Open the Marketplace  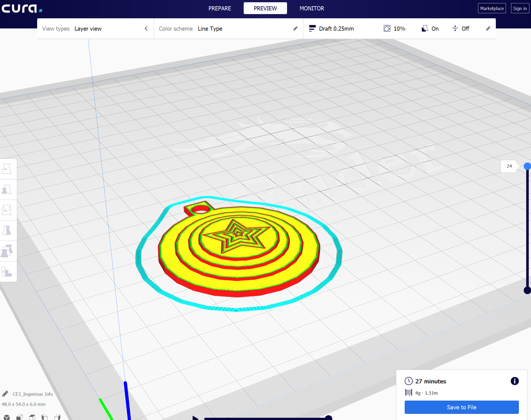492,8
